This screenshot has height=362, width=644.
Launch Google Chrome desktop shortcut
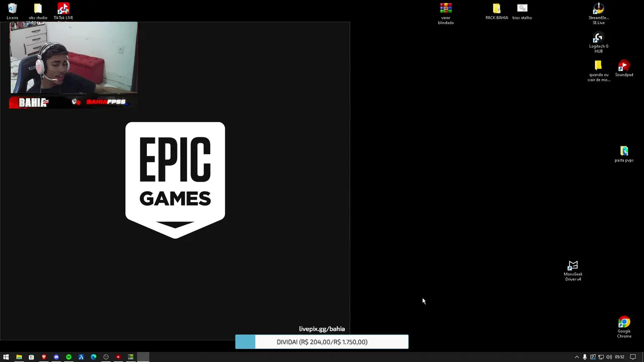(624, 328)
